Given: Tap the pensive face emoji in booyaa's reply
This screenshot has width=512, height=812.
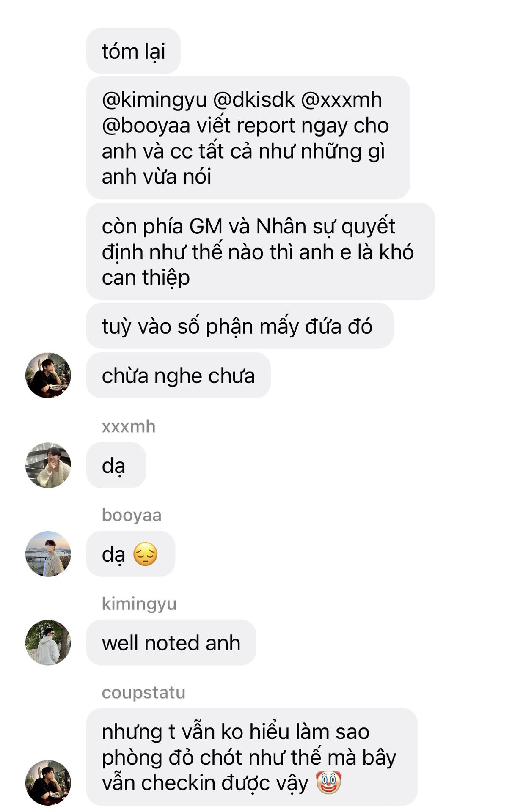Looking at the screenshot, I should [x=145, y=554].
